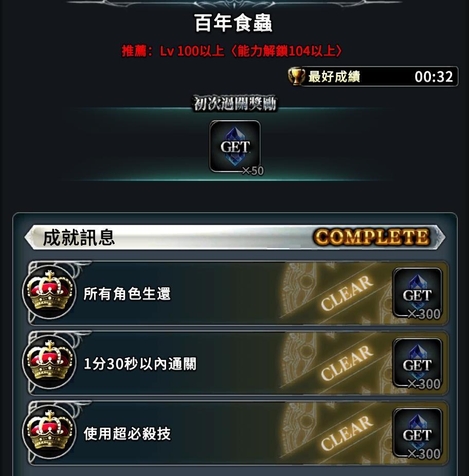
Task: Open gem x300 reward for 使用超必殺技
Action: pos(418,433)
